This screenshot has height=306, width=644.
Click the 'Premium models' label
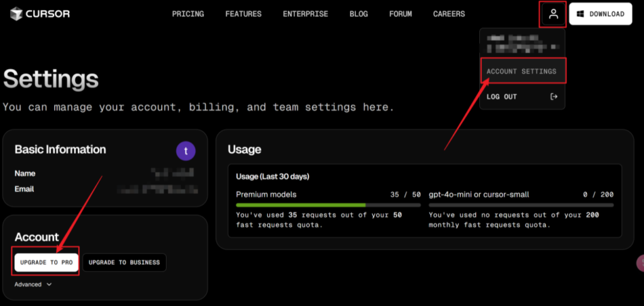tap(266, 194)
